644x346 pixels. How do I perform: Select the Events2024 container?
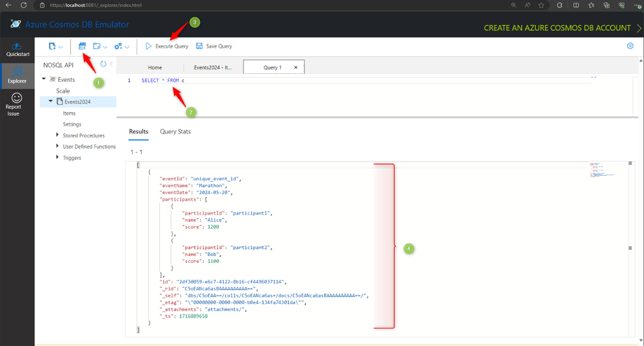[x=77, y=102]
